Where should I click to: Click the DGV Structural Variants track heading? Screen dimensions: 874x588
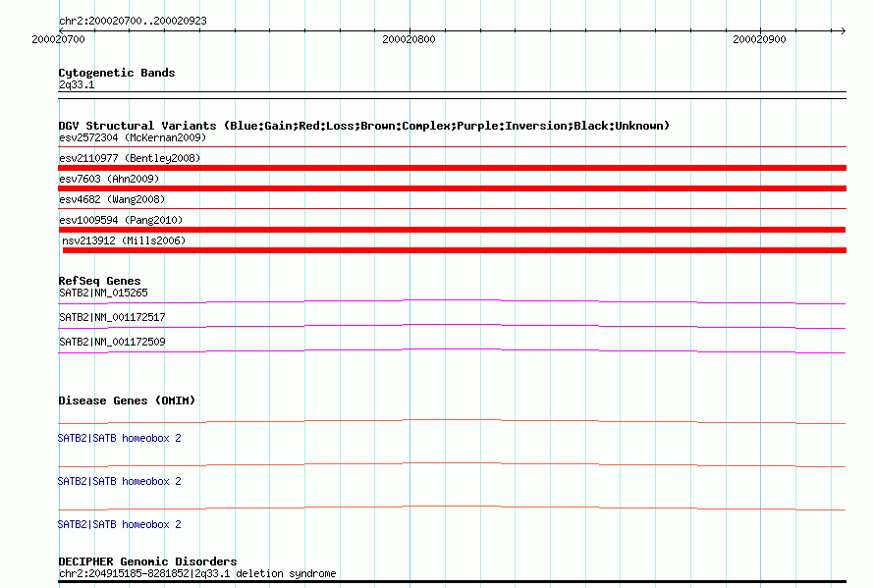(364, 126)
